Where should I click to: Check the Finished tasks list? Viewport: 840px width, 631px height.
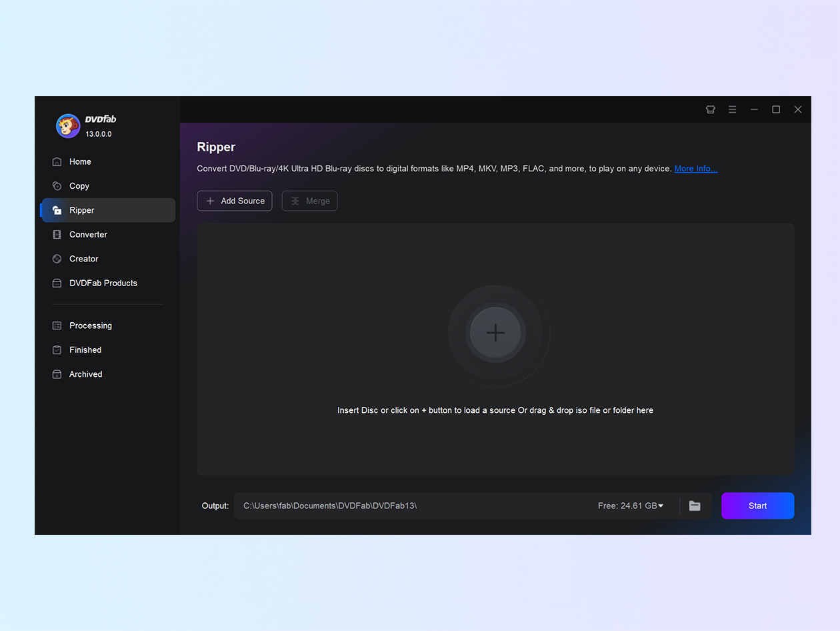coord(85,350)
